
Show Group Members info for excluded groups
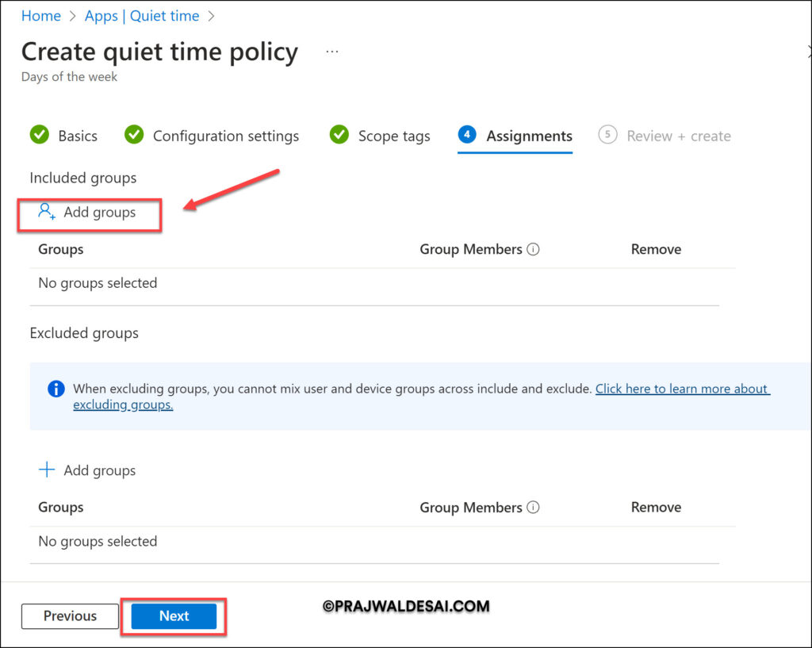pos(533,507)
